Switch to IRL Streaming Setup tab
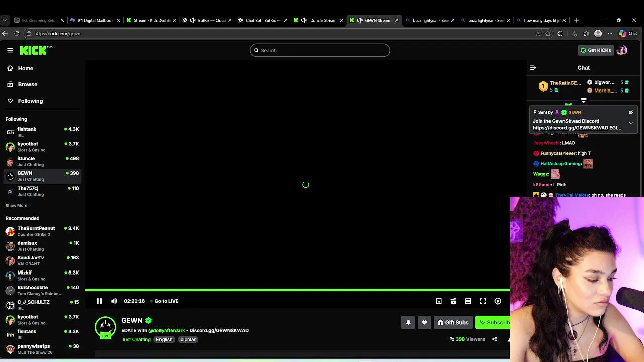Image resolution: width=644 pixels, height=362 pixels. [x=38, y=20]
